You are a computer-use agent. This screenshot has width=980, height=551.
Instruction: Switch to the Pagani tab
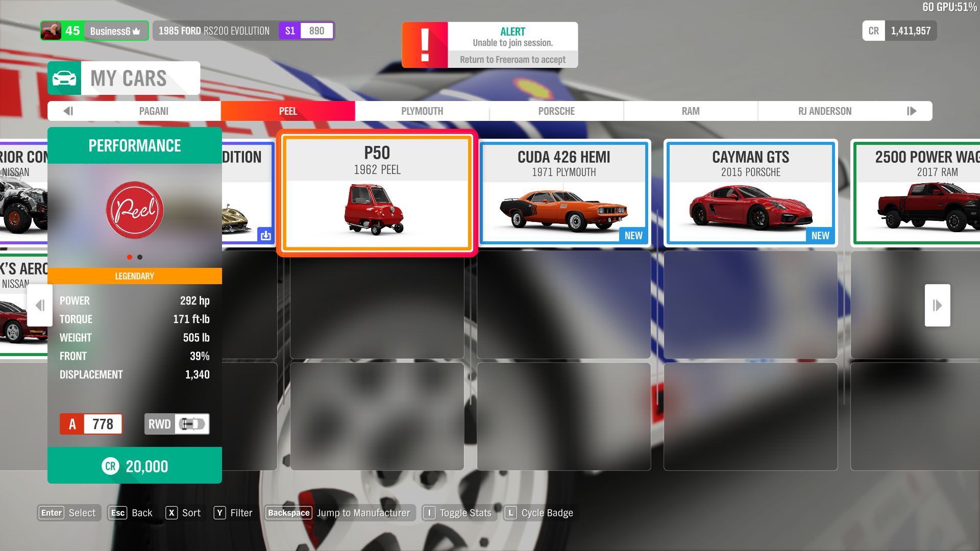tap(154, 111)
